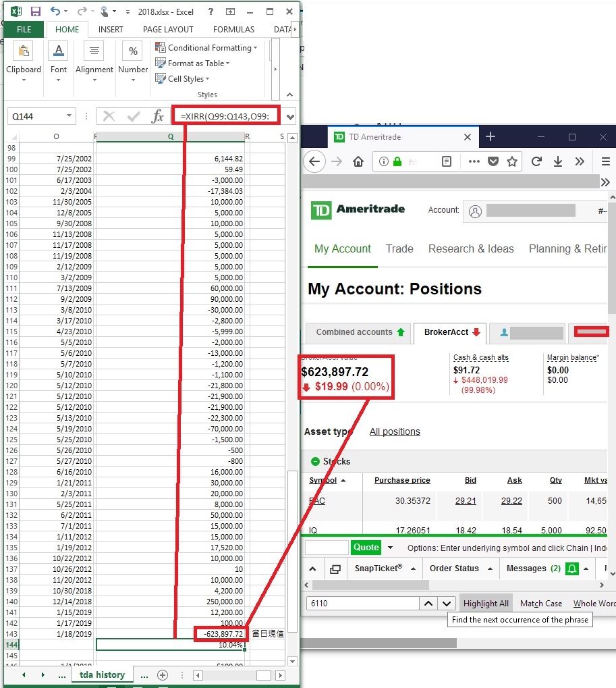This screenshot has width=616, height=688.
Task: Open the Undo history dropdown arrow
Action: [x=65, y=11]
